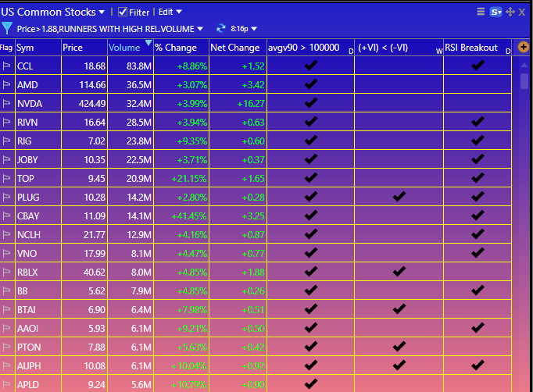This screenshot has width=533, height=392.
Task: Click the +21.15% change cell
Action: point(181,178)
